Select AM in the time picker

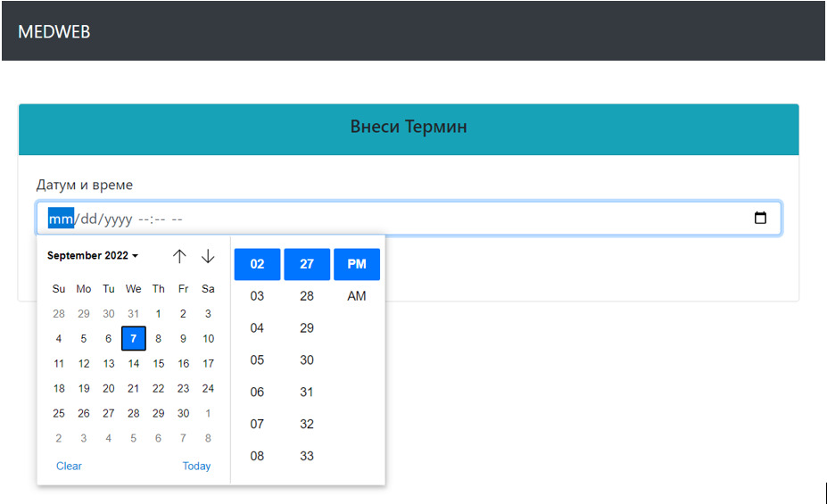[x=357, y=296]
